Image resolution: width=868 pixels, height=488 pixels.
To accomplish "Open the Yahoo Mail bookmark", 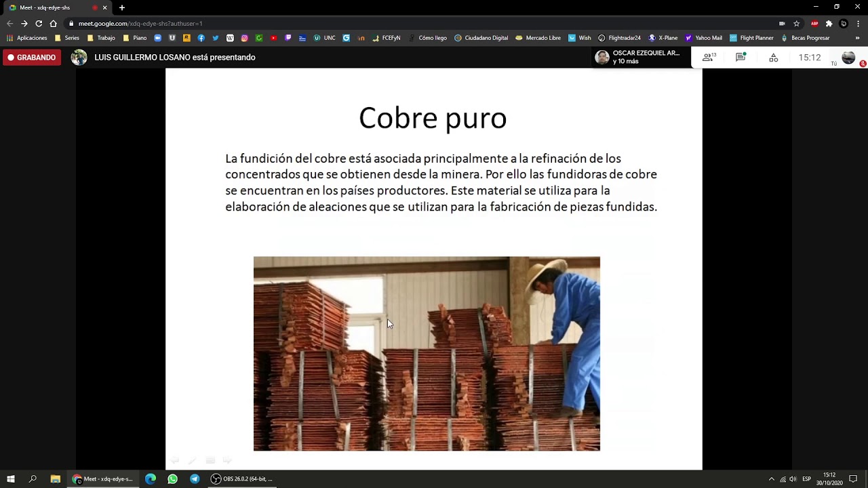I will 704,38.
